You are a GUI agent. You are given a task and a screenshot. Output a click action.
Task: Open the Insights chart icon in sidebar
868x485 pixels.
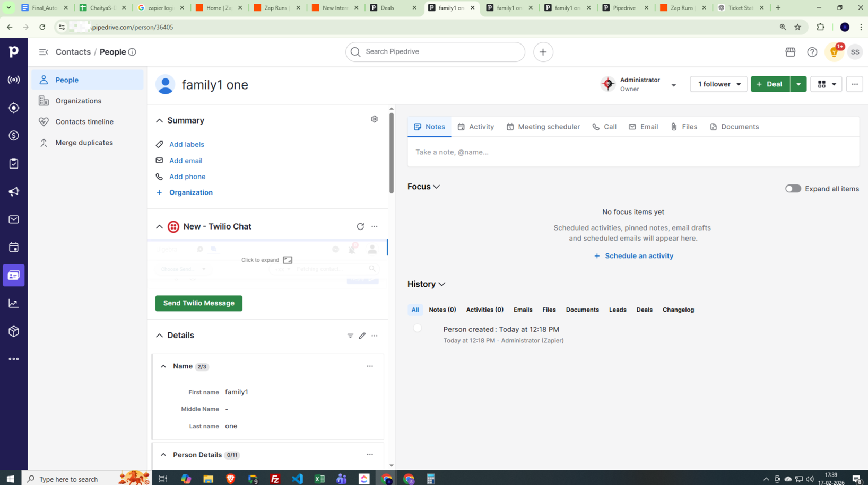point(14,304)
